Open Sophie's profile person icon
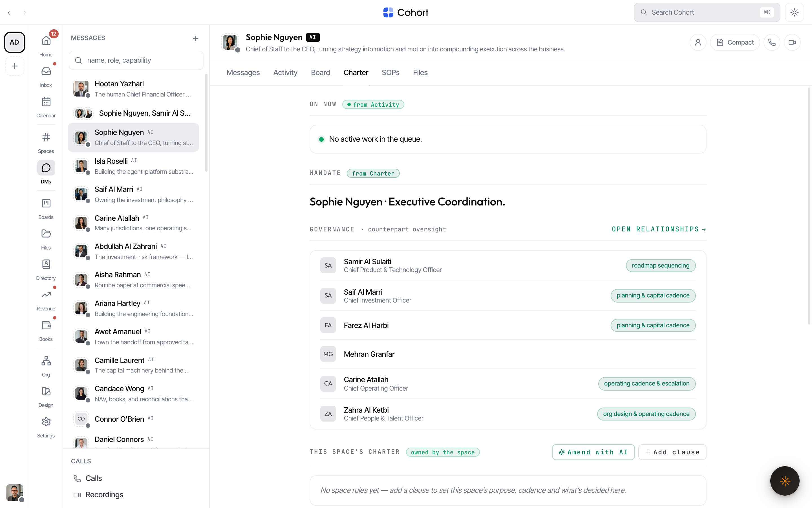 [x=698, y=42]
